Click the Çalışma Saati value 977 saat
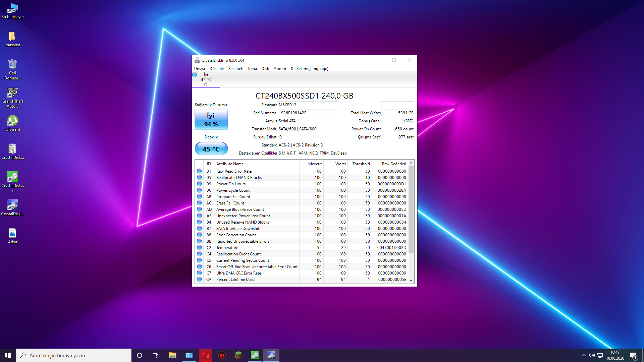Image resolution: width=644 pixels, height=362 pixels. [397, 137]
